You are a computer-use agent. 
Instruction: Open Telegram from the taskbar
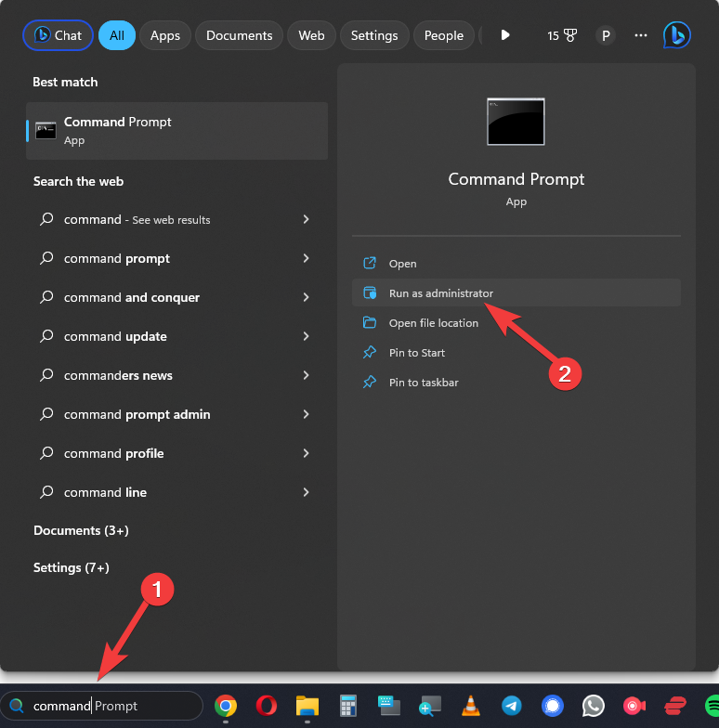coord(511,706)
